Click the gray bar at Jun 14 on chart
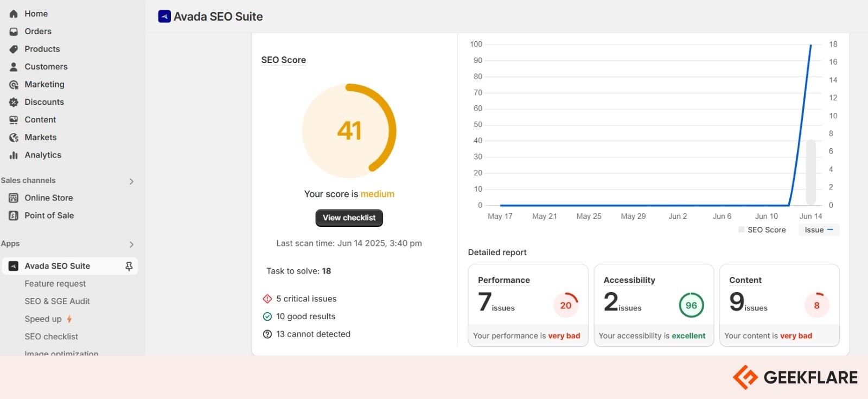The width and height of the screenshot is (868, 399). (811, 173)
